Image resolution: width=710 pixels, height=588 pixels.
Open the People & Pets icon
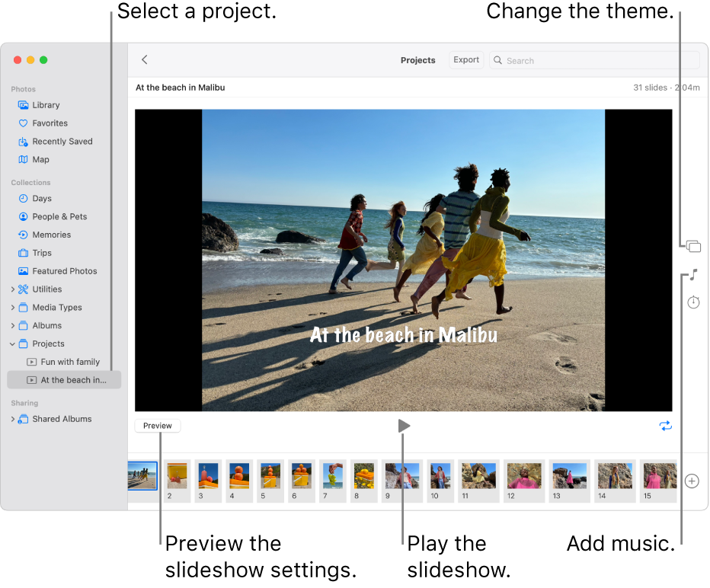pos(23,216)
